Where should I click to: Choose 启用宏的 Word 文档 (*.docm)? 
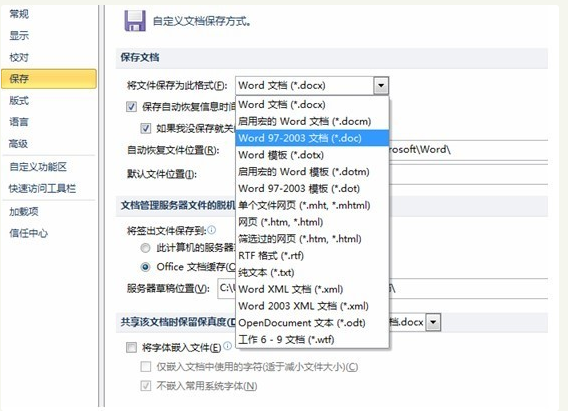[312, 121]
